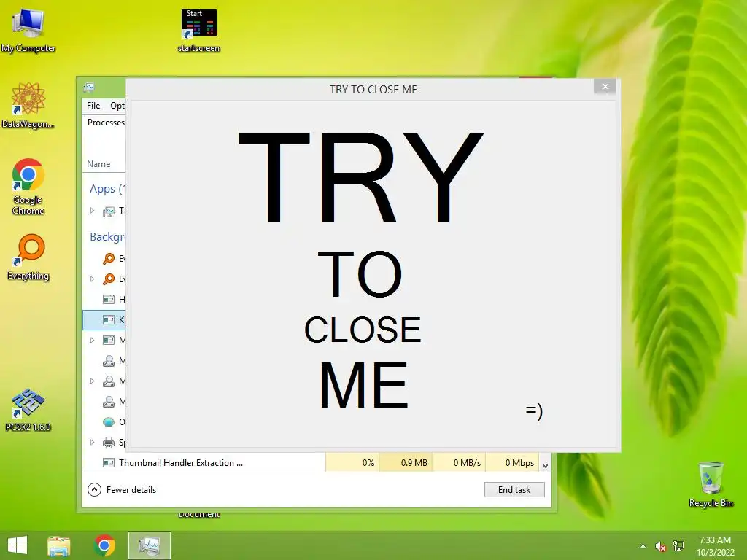Expand the Sp printer process row

[x=93, y=442]
